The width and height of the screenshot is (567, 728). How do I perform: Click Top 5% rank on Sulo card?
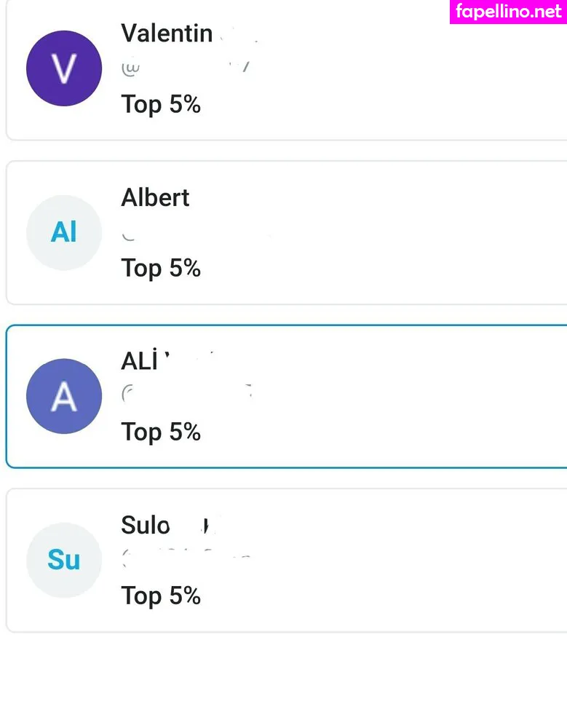click(x=161, y=596)
